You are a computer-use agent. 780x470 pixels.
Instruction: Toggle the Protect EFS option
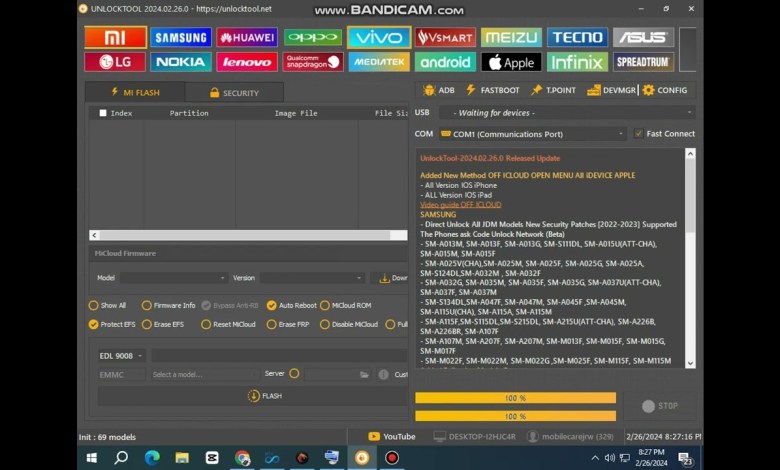tap(112, 324)
